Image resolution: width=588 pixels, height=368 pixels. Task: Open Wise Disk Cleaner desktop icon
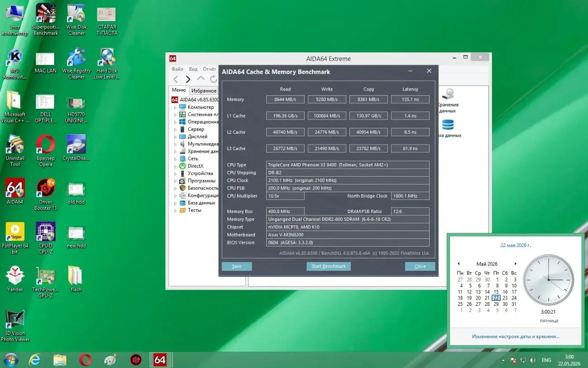[76, 19]
